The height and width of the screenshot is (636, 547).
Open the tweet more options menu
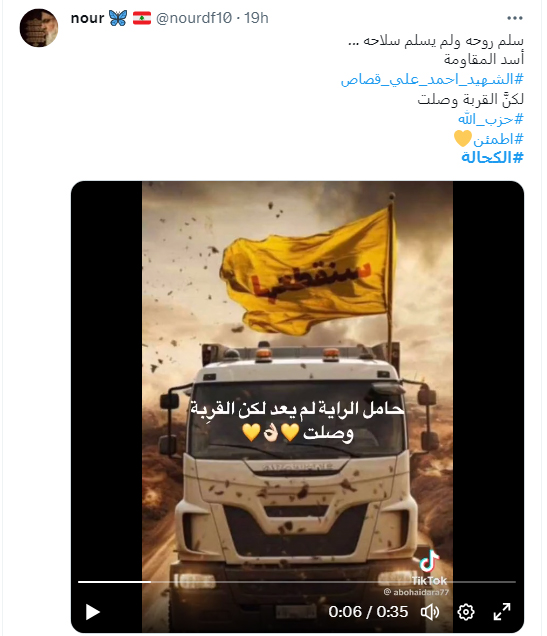click(x=515, y=18)
